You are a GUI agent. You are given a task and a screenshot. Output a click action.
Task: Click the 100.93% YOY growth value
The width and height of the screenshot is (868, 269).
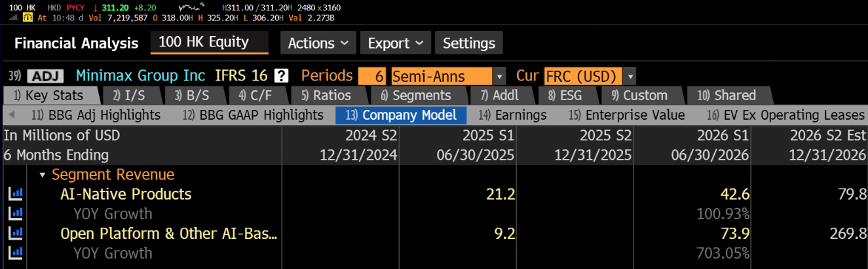pos(724,214)
